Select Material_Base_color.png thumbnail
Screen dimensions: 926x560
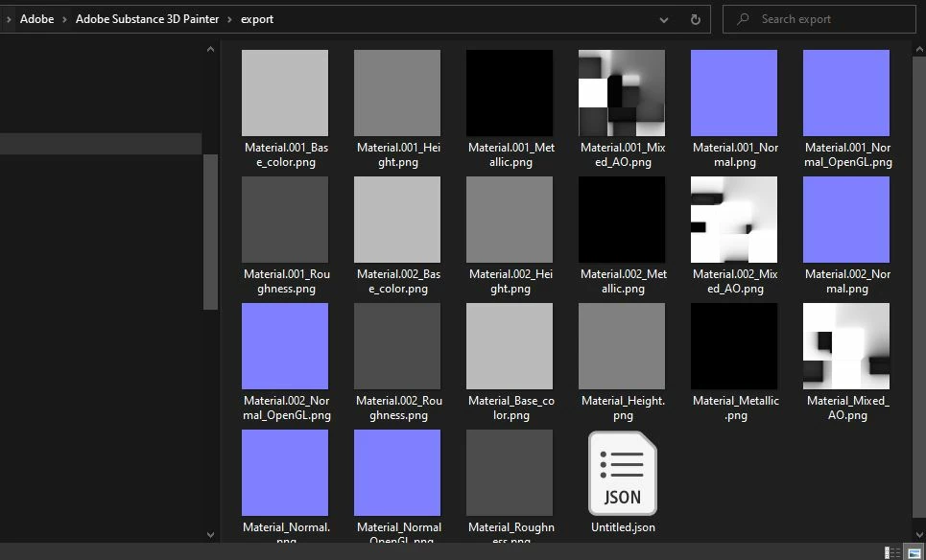510,346
